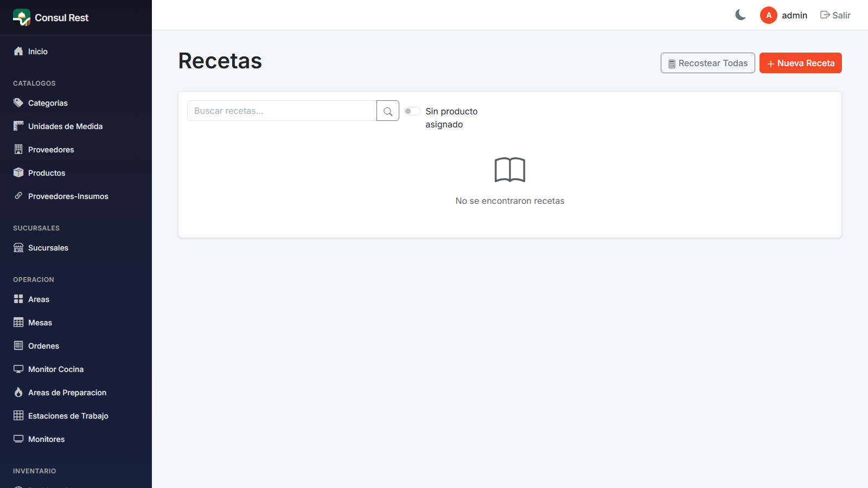Screen dimensions: 868x488
Task: Click the INVENTARIO section label
Action: (x=35, y=471)
